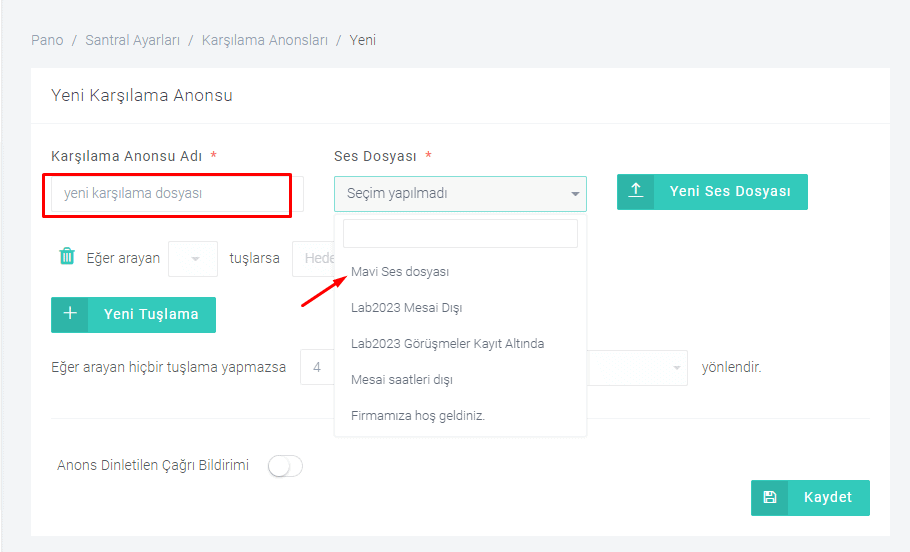Open Santral Ayarları breadcrumb link
The width and height of the screenshot is (910, 552).
[x=132, y=41]
